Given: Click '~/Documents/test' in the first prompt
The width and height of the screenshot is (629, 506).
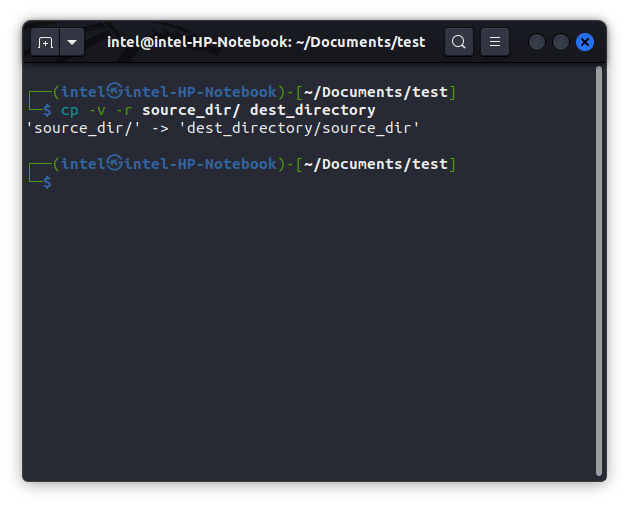Looking at the screenshot, I should tap(375, 92).
